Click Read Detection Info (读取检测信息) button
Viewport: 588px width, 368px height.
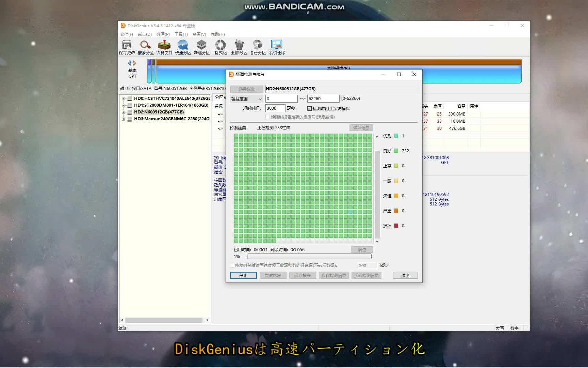click(366, 275)
